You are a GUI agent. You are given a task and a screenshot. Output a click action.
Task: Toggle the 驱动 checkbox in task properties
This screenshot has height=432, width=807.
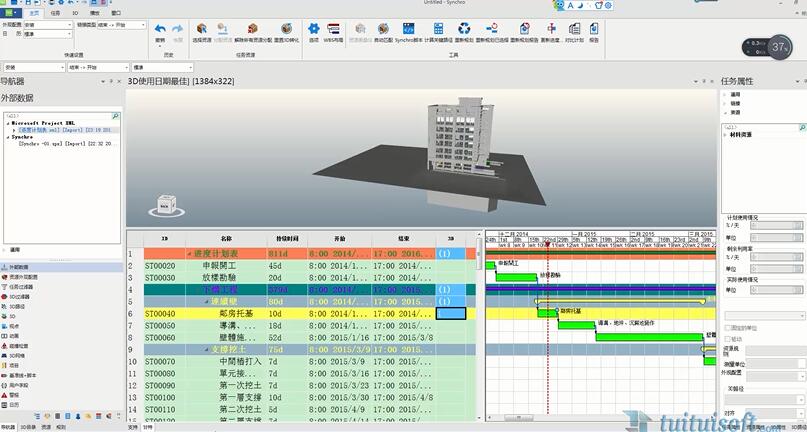coord(728,339)
